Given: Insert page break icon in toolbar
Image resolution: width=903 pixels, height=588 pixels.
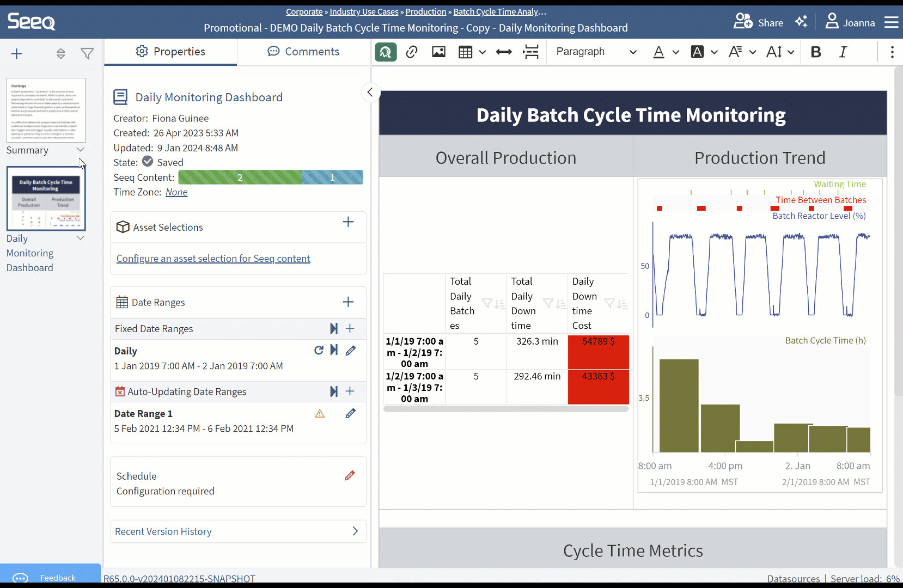Looking at the screenshot, I should pyautogui.click(x=530, y=52).
